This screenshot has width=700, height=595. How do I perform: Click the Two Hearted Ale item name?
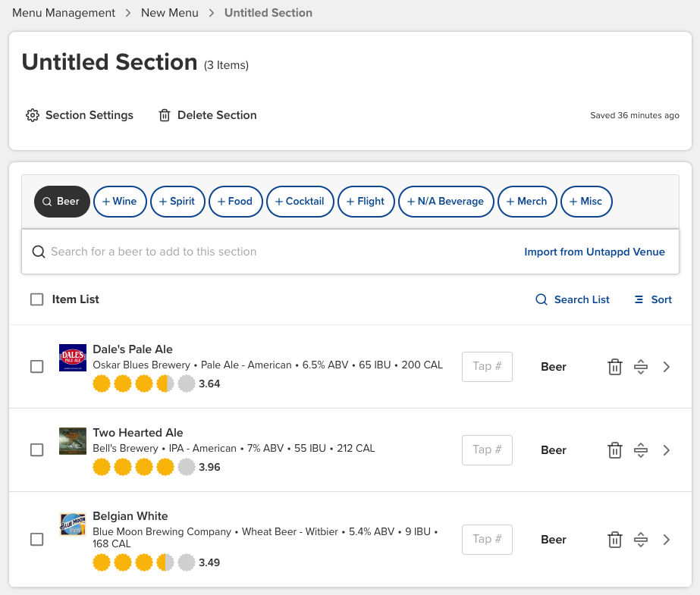pos(138,433)
